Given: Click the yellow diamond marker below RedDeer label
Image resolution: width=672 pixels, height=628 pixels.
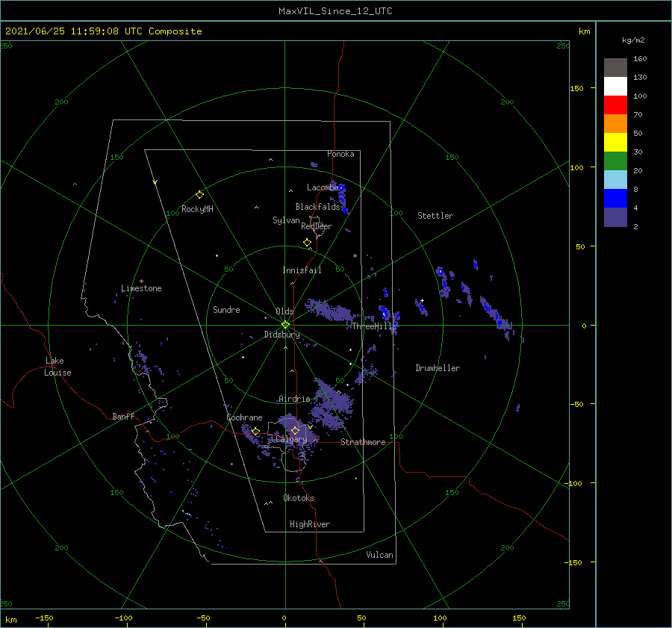Looking at the screenshot, I should pos(307,242).
